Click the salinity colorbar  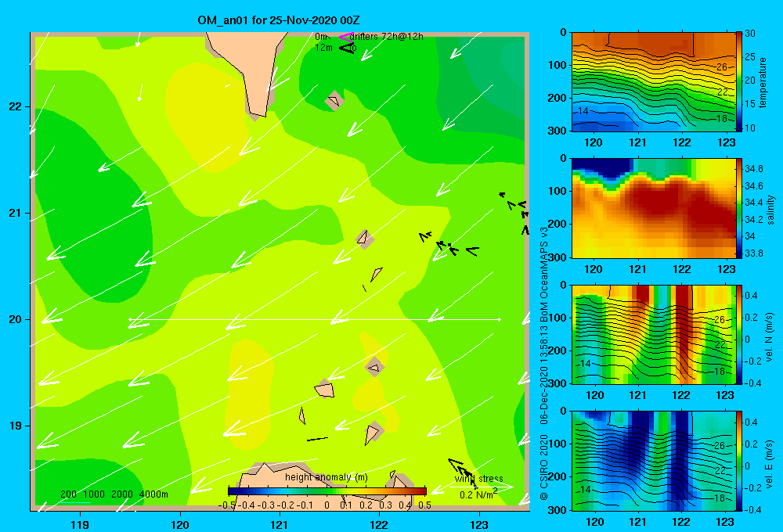pyautogui.click(x=739, y=208)
